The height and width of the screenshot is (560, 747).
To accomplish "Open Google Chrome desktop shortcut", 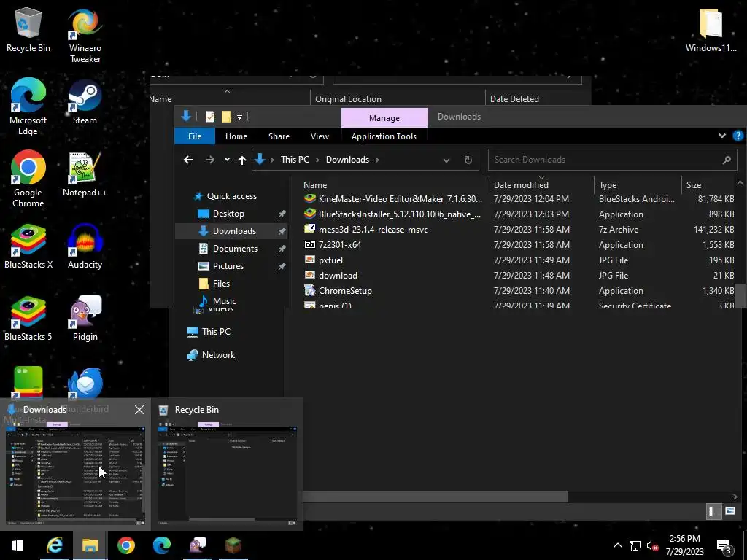I will tap(28, 179).
